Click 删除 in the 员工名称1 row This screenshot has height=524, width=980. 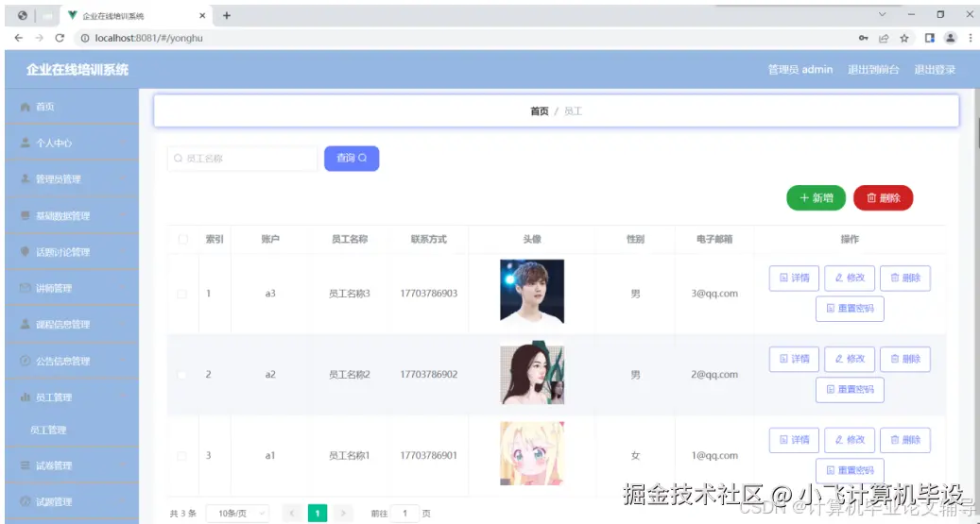(905, 440)
